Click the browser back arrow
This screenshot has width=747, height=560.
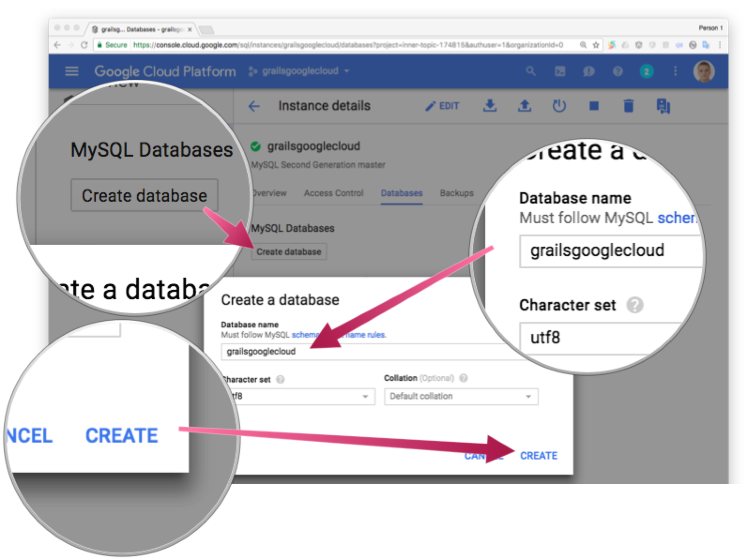57,45
